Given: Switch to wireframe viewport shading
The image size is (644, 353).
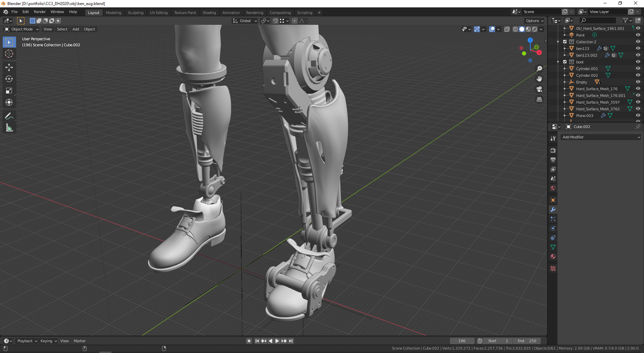Looking at the screenshot, I should 515,29.
